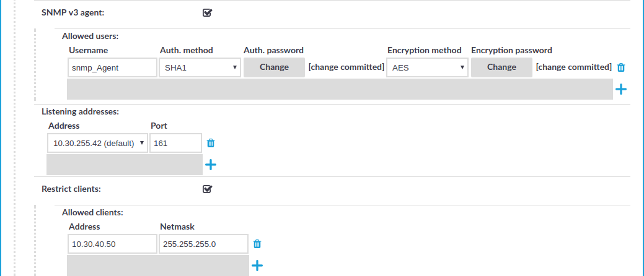Remove the 10.30.255.42 listening address entry
Screen dimensions: 644x276
point(211,143)
